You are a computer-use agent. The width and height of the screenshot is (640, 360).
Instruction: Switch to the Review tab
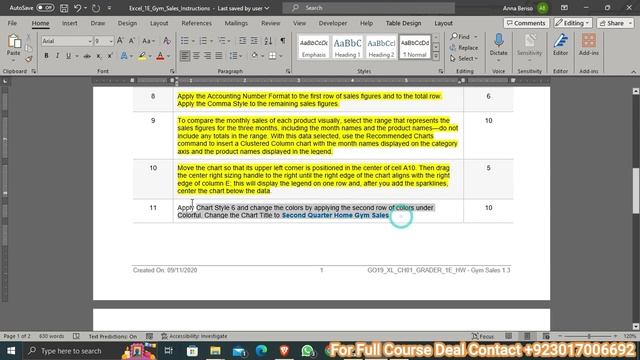click(x=271, y=23)
